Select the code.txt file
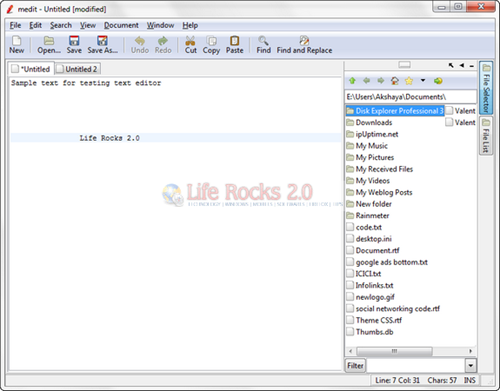This screenshot has width=500, height=391. point(364,227)
